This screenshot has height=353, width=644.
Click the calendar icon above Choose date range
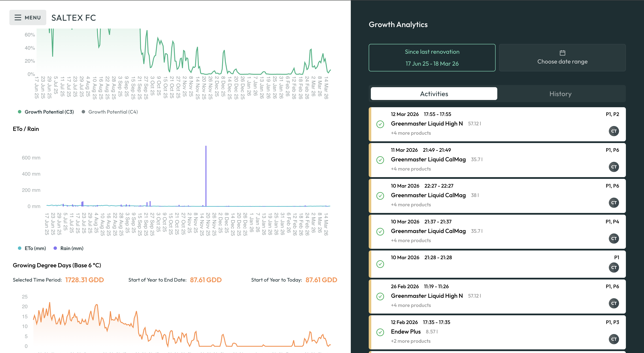[563, 52]
